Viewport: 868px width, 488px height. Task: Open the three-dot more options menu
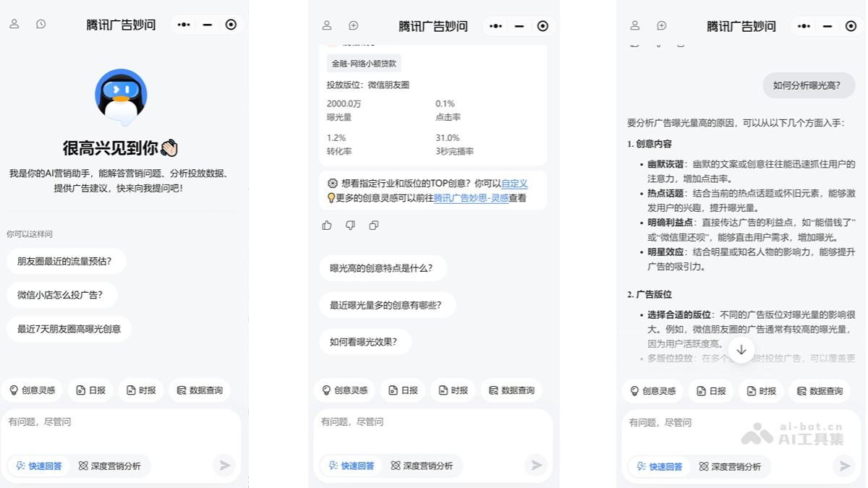click(x=183, y=24)
